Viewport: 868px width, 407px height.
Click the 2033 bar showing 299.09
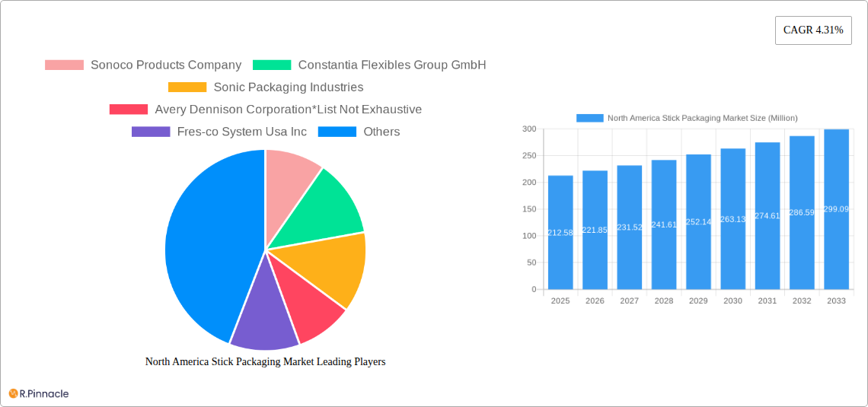tap(837, 209)
